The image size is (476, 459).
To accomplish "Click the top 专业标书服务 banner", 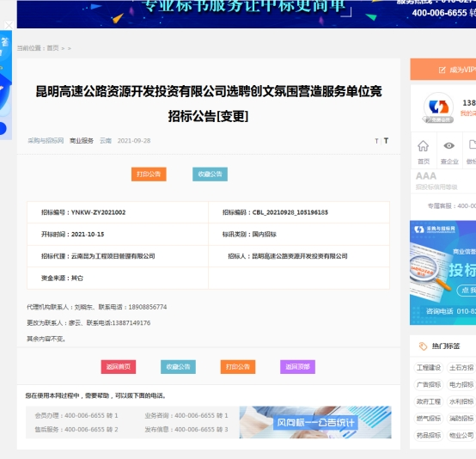I will click(247, 14).
